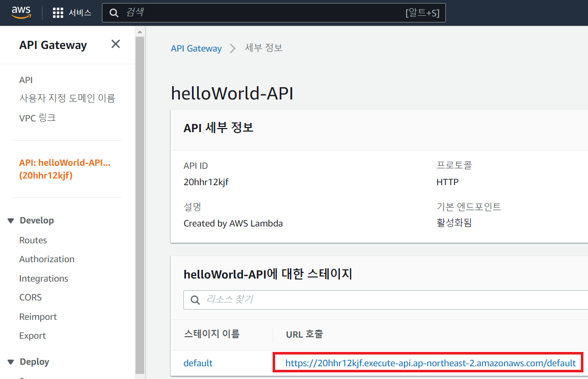Click the 세부 정보 breadcrumb text
The width and height of the screenshot is (588, 379).
coord(263,48)
